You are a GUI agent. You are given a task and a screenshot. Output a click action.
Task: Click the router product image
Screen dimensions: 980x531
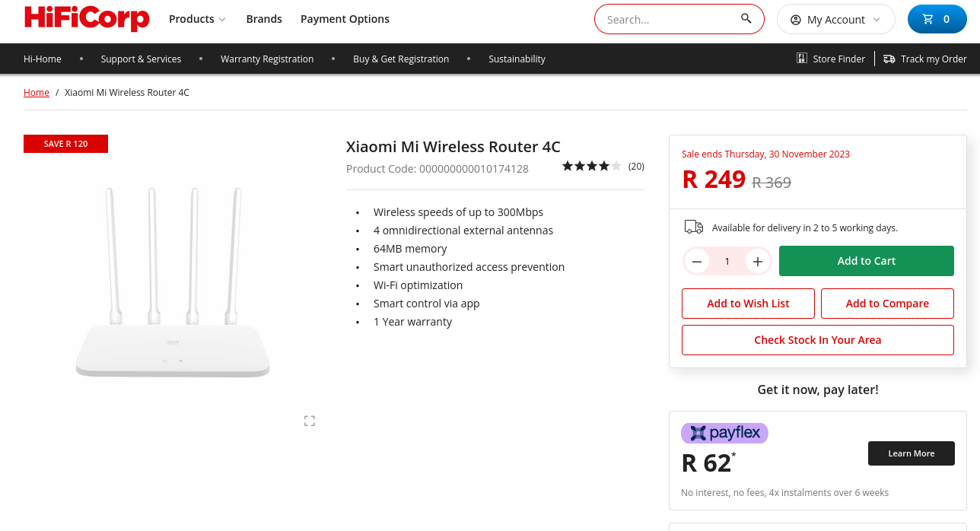tap(173, 283)
